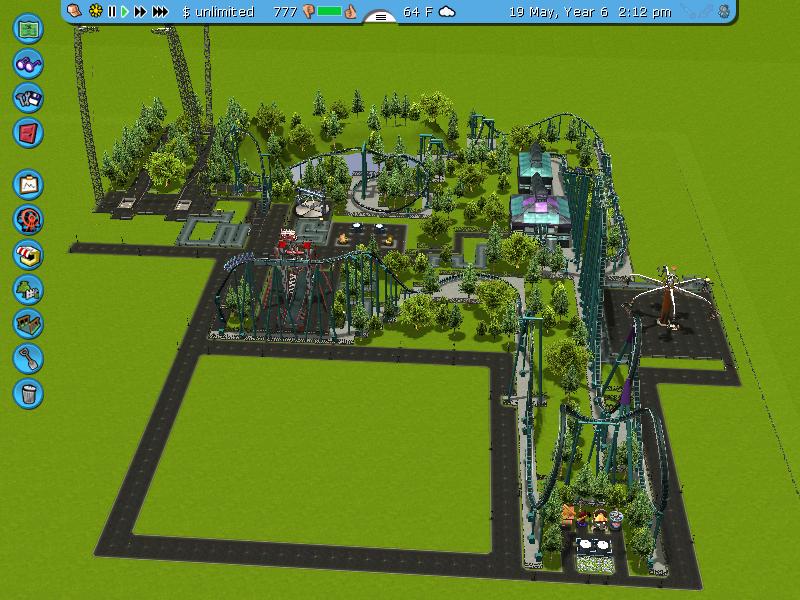Open the paths and fences building icon
The width and height of the screenshot is (800, 600).
click(28, 323)
